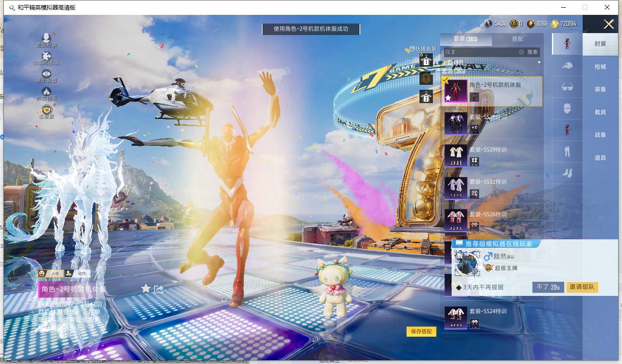The height and width of the screenshot is (364, 622).
Task: Click the small component icon under 角色-2号机款机体服
Action: (474, 97)
